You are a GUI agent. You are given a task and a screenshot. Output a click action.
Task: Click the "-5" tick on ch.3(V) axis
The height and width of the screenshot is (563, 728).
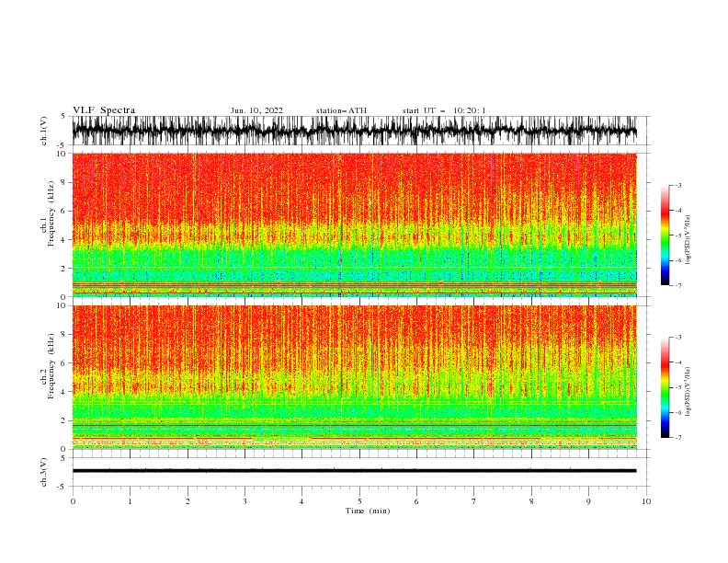click(63, 487)
